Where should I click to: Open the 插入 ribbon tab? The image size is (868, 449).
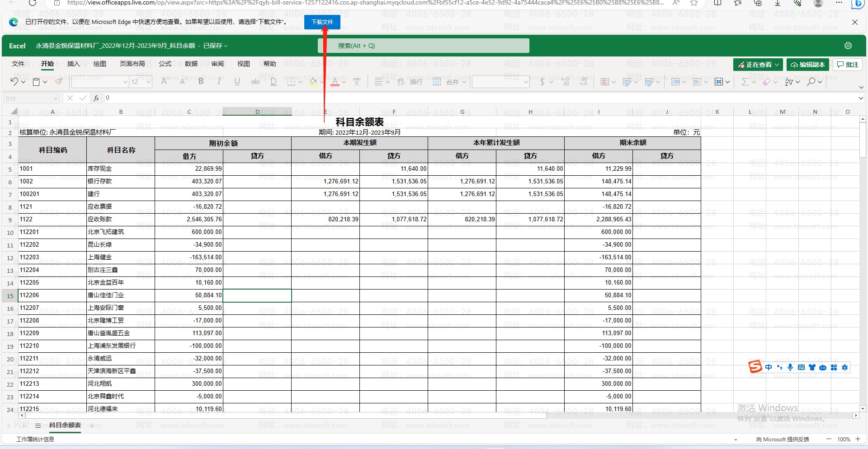point(73,64)
